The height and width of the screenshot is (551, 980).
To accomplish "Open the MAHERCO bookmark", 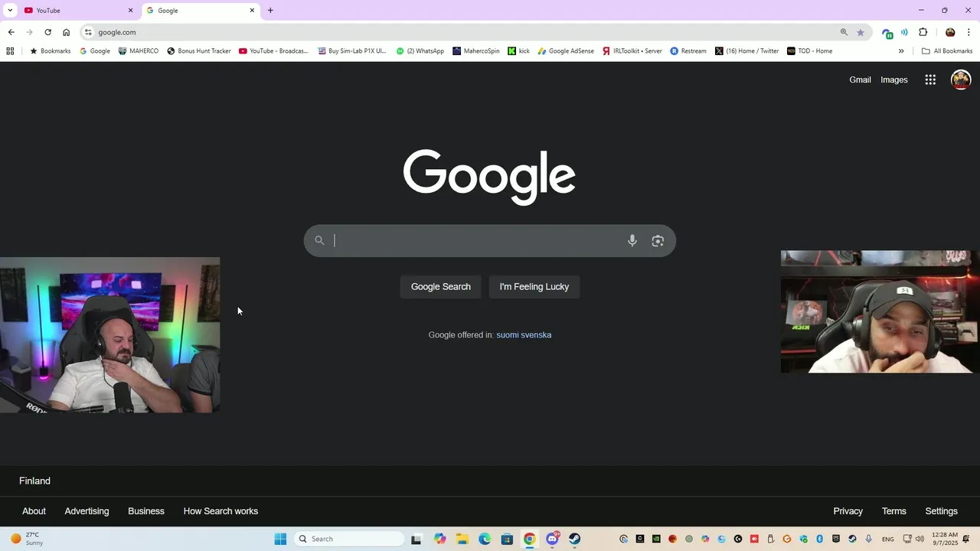I will click(139, 51).
